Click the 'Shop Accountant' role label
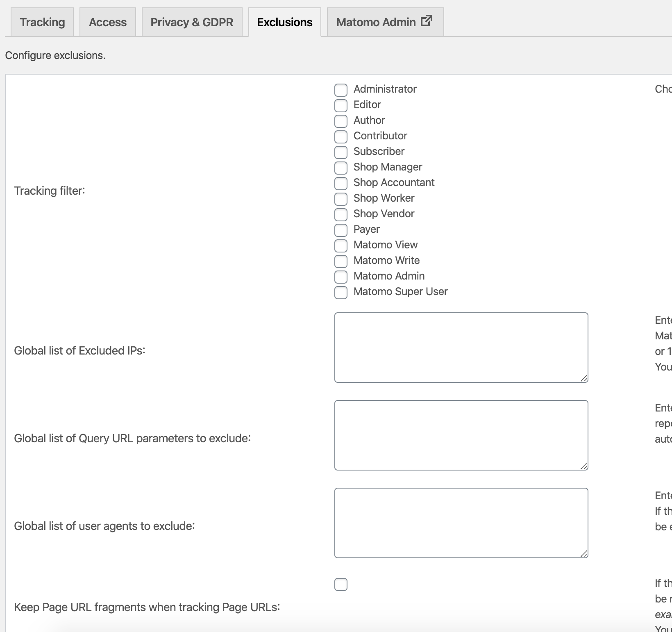Screen dimensions: 672x632 394,183
